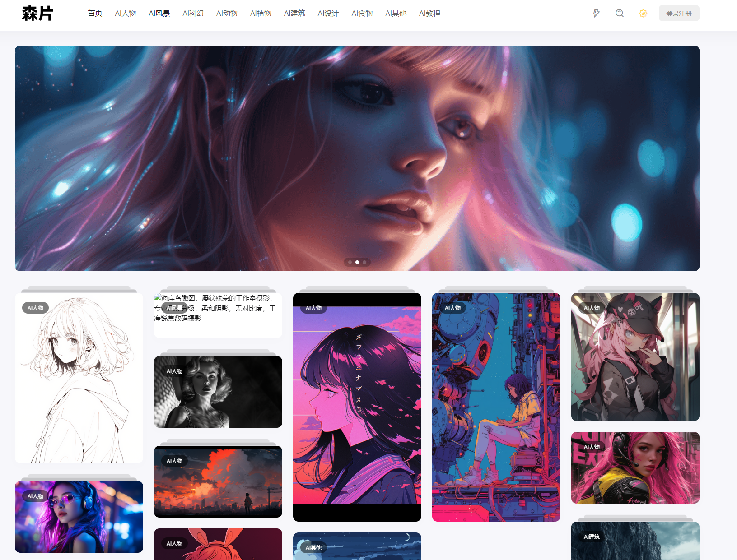737x560 pixels.
Task: Open the robot mecha illustration thumbnail
Action: (496, 407)
